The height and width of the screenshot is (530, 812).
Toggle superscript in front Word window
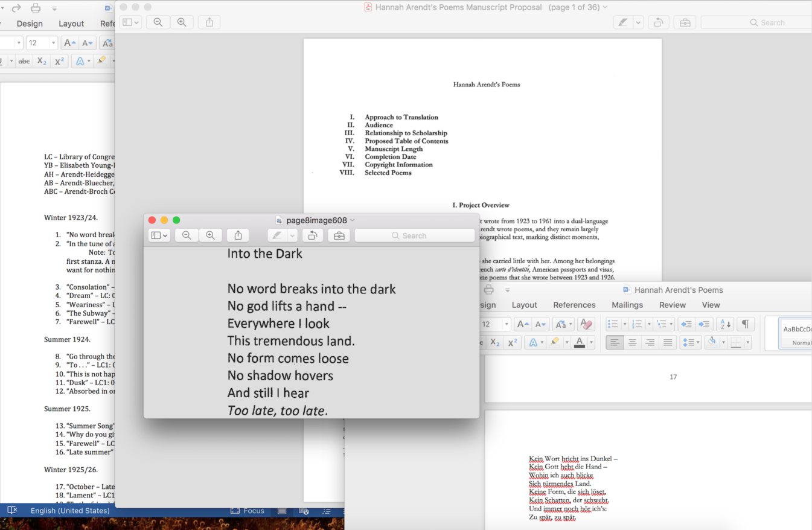tap(513, 342)
